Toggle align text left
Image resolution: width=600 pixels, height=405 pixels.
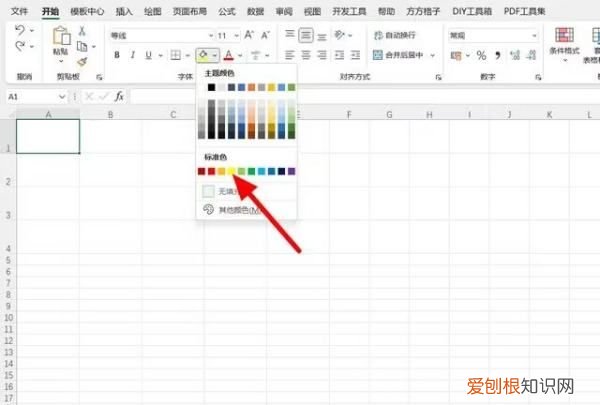point(290,55)
